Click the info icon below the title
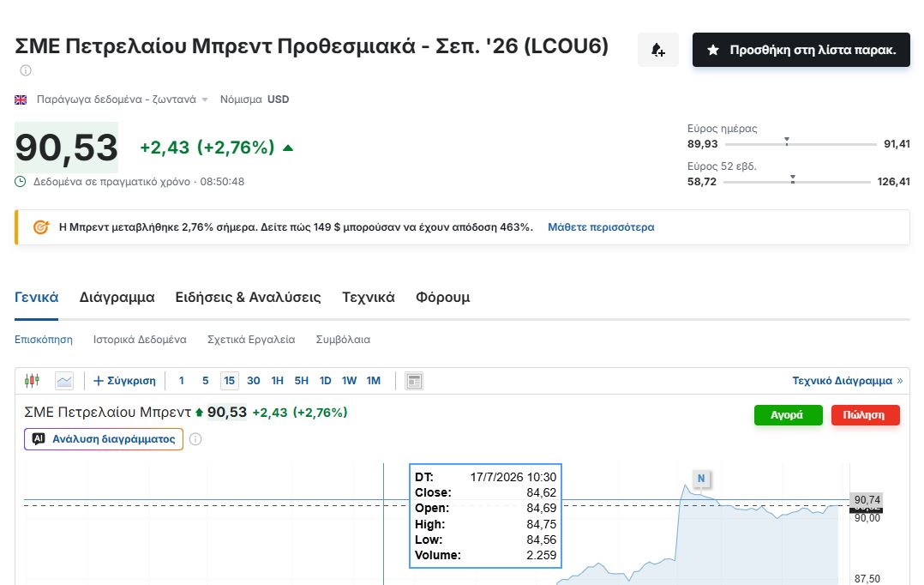This screenshot has height=585, width=924. pyautogui.click(x=26, y=70)
